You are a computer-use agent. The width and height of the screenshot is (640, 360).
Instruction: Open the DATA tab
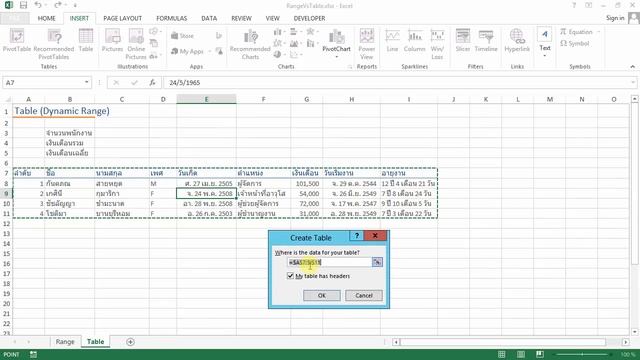point(209,18)
